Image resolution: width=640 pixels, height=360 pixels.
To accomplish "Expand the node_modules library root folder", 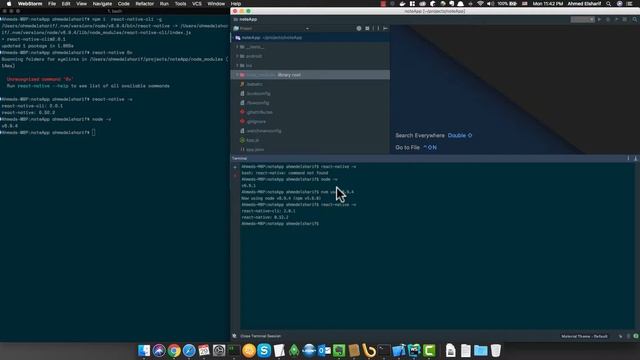I will click(237, 75).
